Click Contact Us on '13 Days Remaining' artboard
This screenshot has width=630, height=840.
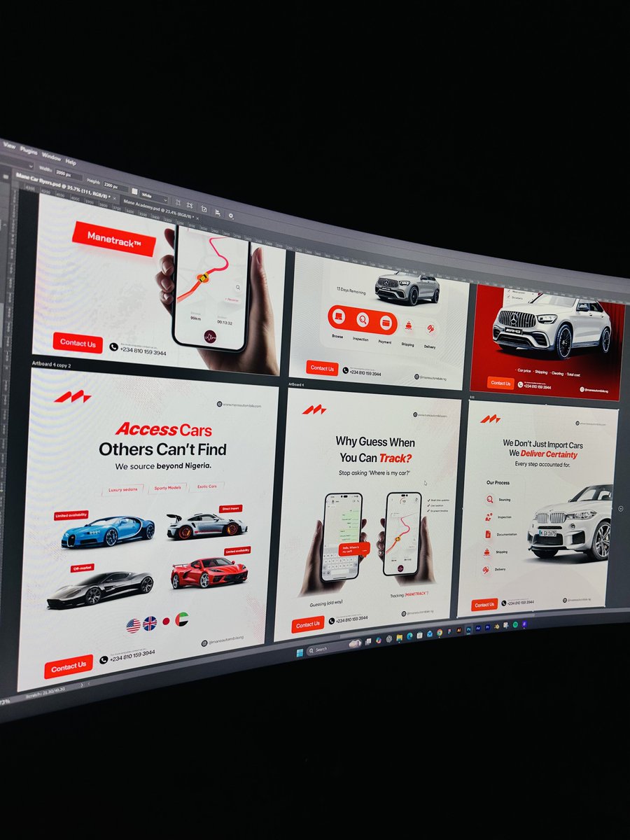[x=322, y=368]
